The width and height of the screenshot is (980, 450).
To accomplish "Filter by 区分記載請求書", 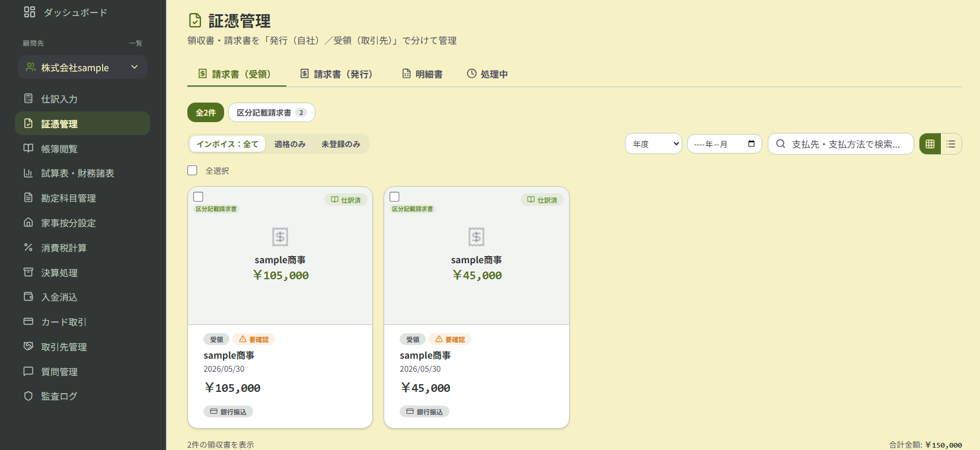I will [272, 113].
